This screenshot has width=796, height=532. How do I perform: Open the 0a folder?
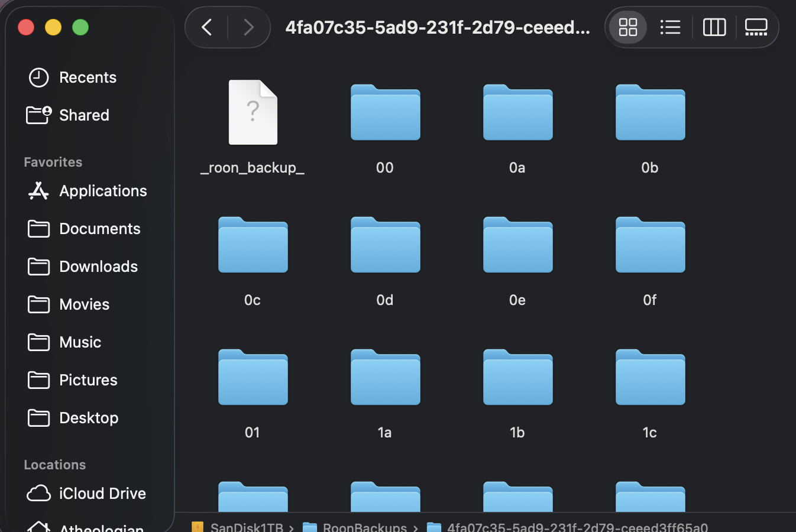517,112
